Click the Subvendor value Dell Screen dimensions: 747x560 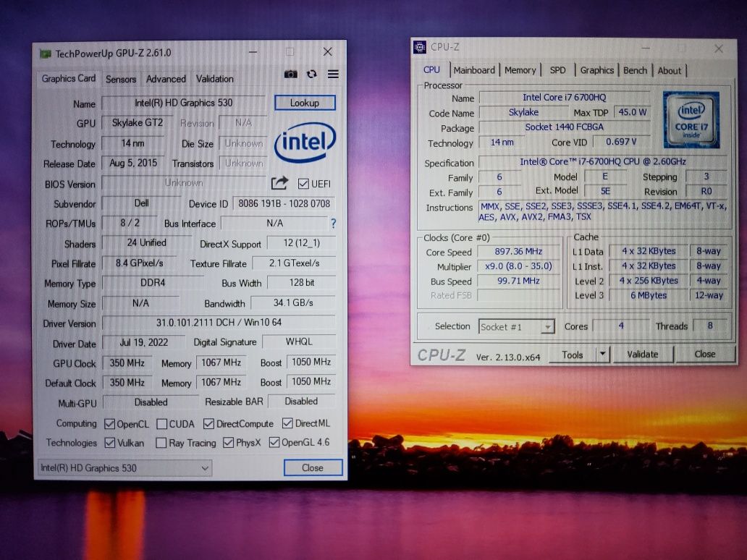click(141, 203)
